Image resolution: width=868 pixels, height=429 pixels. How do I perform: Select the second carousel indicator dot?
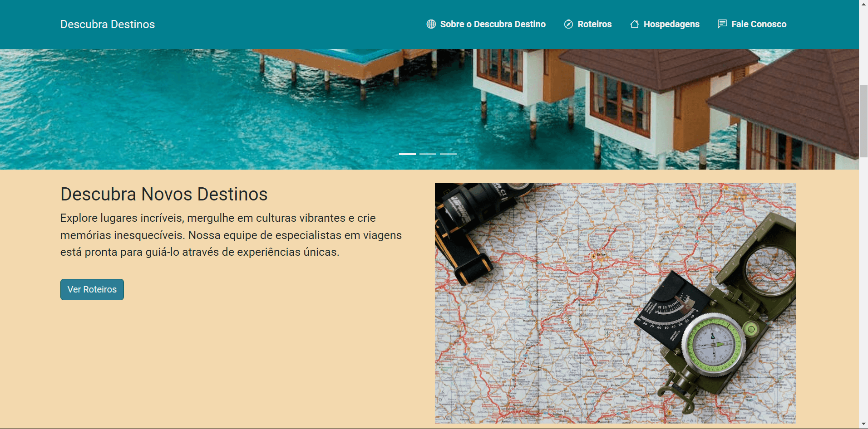coord(428,154)
